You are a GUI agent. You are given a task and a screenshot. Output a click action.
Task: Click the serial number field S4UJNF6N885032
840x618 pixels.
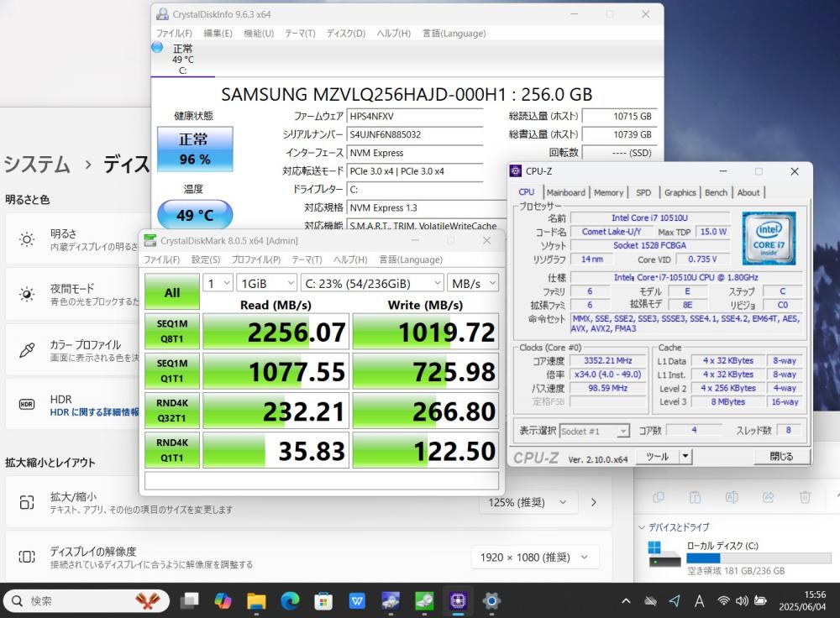tap(415, 134)
